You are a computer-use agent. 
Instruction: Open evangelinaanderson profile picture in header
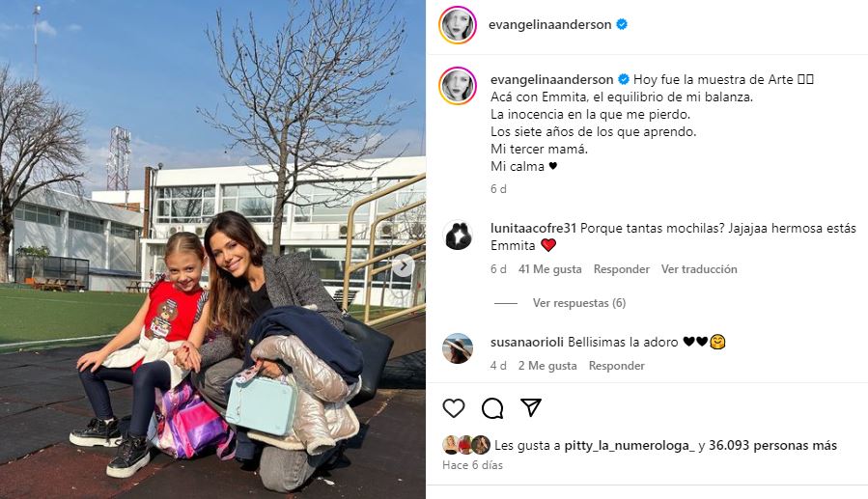pos(458,25)
